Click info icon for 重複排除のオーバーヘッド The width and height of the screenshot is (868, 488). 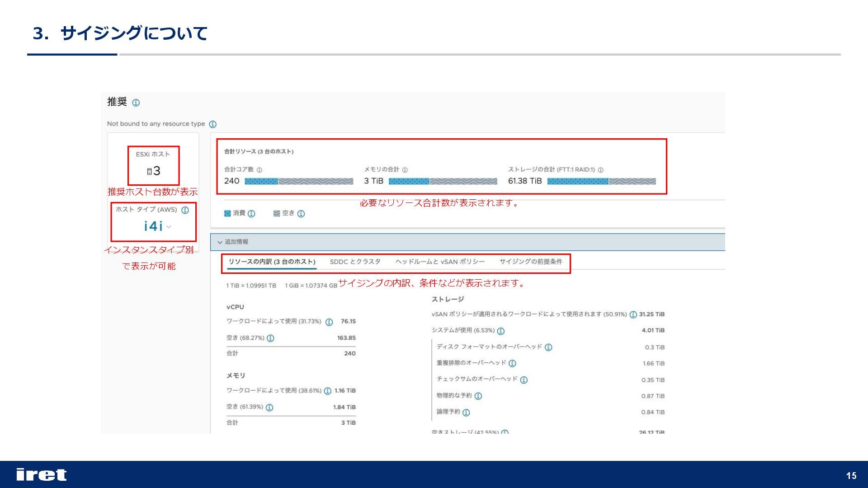coord(512,363)
